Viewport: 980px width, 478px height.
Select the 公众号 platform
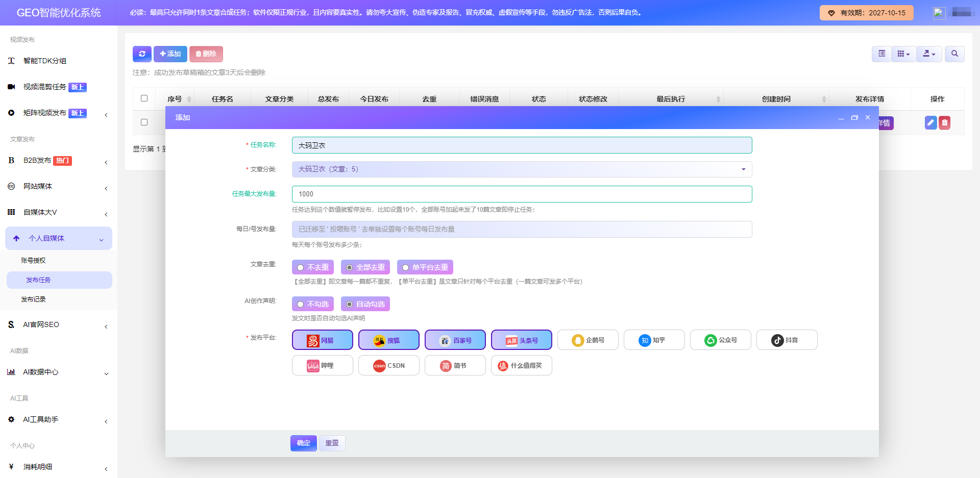pos(721,340)
